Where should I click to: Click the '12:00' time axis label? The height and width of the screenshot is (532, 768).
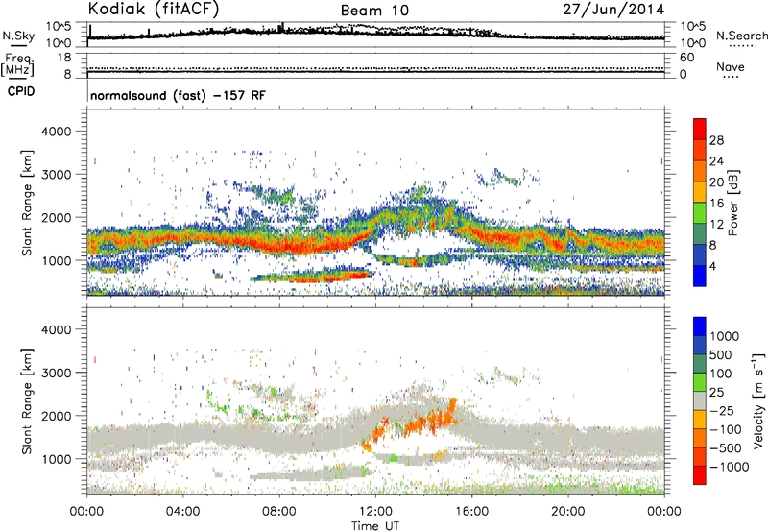click(x=375, y=512)
